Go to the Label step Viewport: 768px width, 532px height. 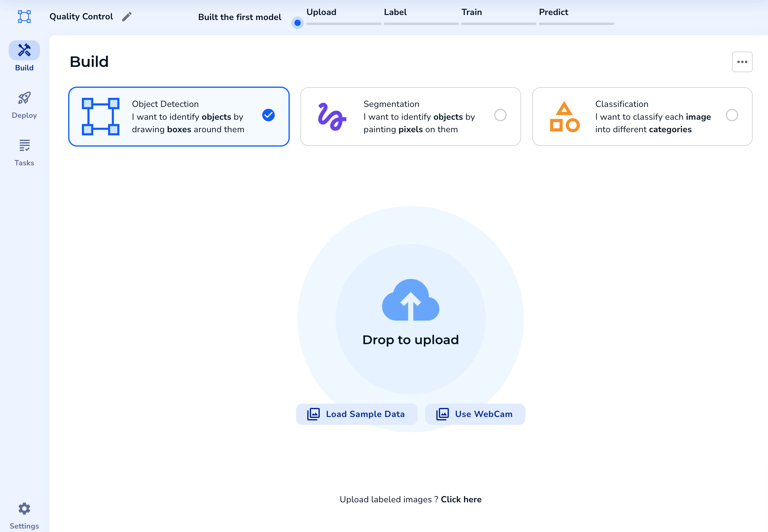point(395,12)
